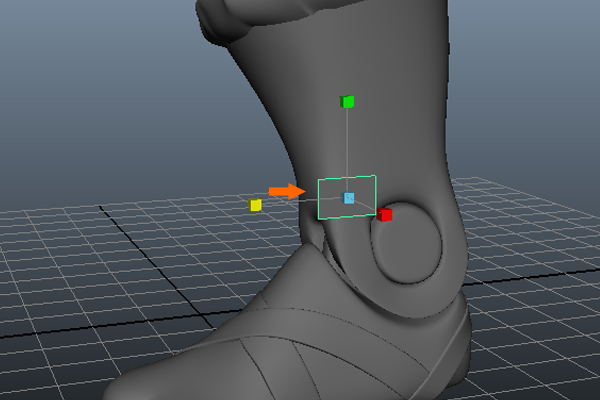This screenshot has height=400, width=600.
Task: Select the round ankle disc on boot
Action: [x=407, y=243]
